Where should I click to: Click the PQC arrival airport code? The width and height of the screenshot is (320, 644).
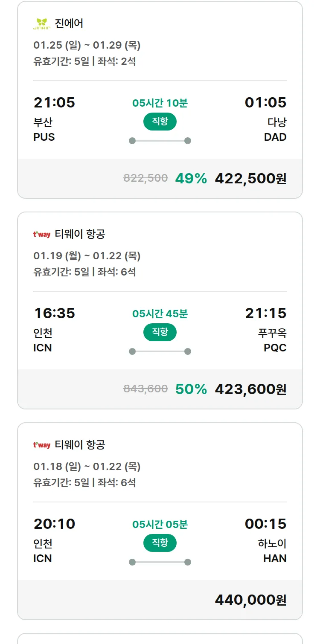[x=275, y=348]
